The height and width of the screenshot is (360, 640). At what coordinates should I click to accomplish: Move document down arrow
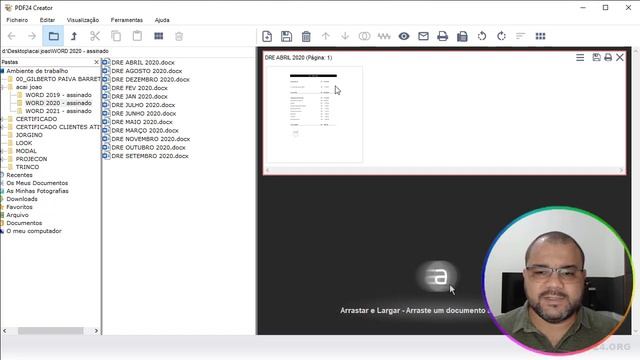tap(345, 36)
